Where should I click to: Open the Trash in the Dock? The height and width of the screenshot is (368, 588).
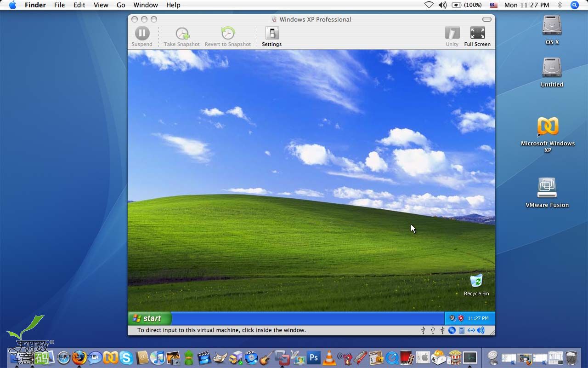pos(571,357)
